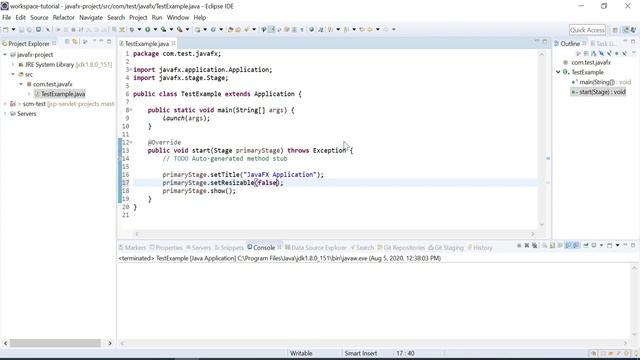Click the Open Console icon in Console toolbar
The height and width of the screenshot is (360, 640).
click(610, 245)
